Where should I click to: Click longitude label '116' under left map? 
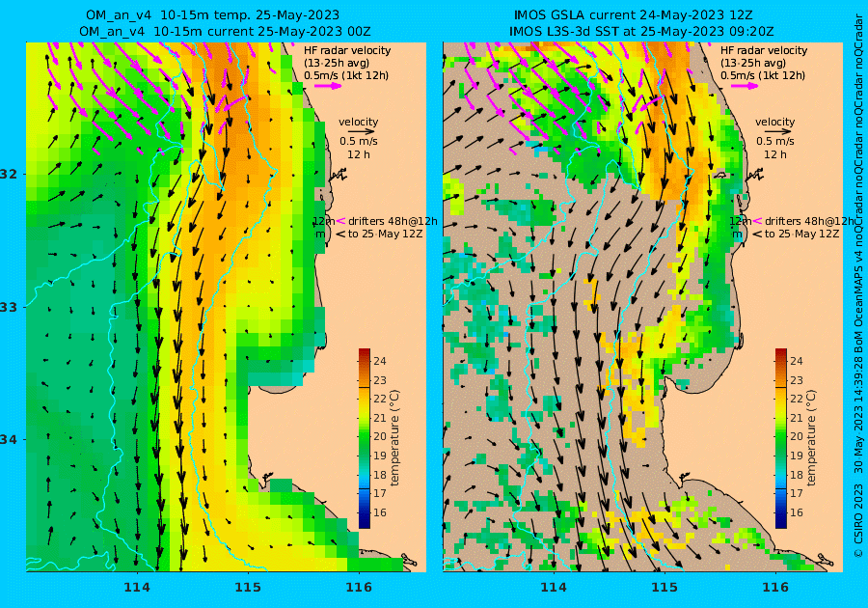coord(358,587)
